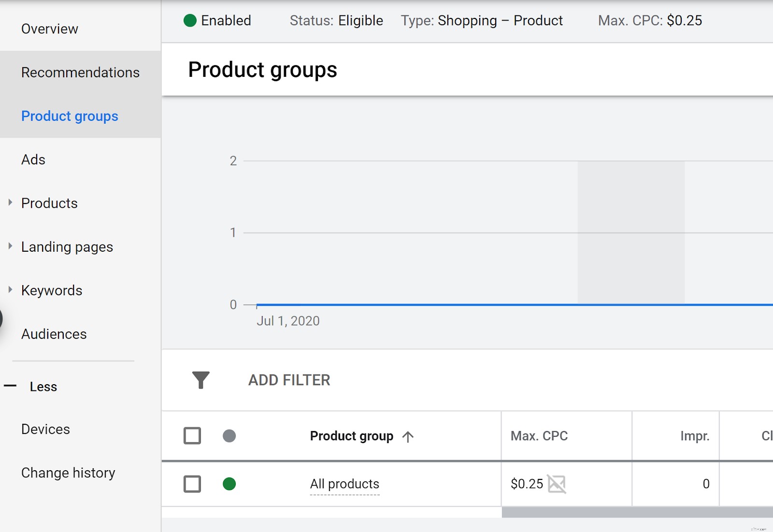Check the All products row checkbox
773x532 pixels.
tap(192, 484)
